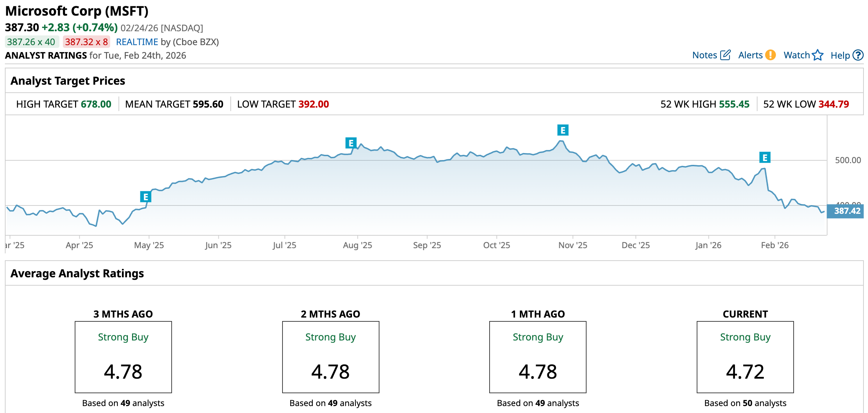Viewport: 868px width, 413px height.
Task: Select the 2 MTHS AGO rating box
Action: pyautogui.click(x=330, y=357)
